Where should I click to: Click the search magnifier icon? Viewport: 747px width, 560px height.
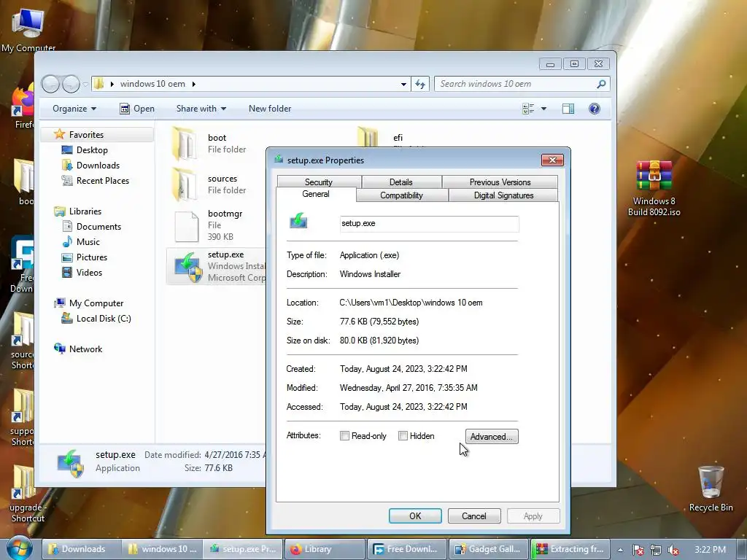coord(601,84)
